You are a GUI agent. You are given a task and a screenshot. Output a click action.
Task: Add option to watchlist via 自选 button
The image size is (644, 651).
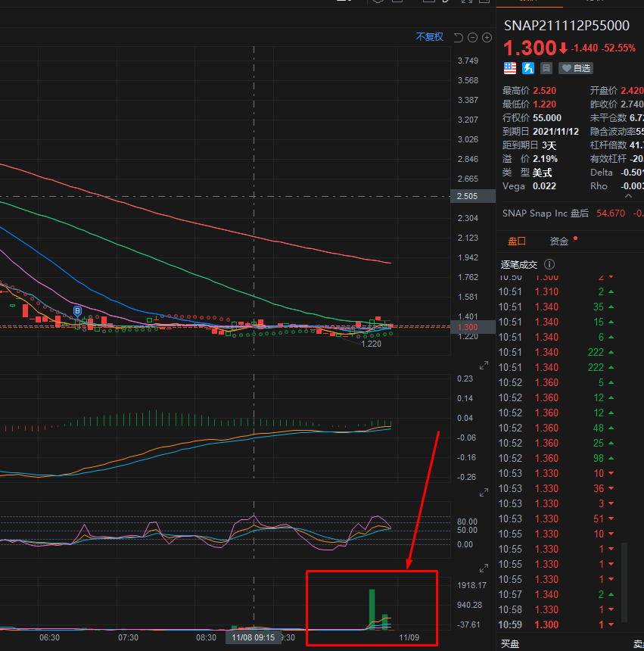click(576, 68)
